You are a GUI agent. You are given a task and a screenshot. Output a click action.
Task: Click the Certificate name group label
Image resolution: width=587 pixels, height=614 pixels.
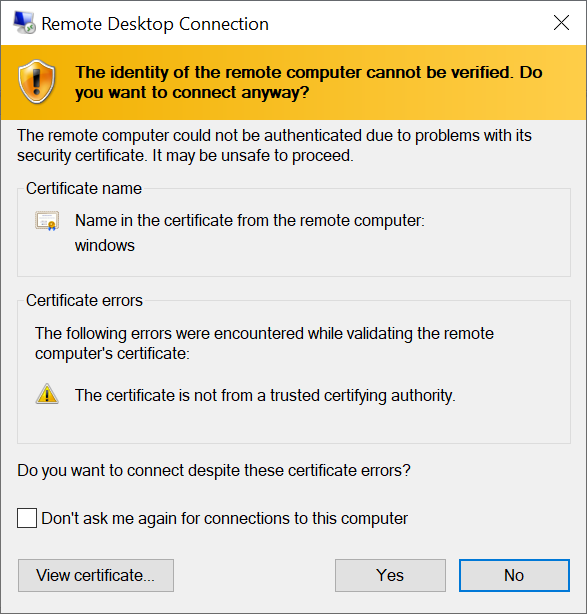point(84,188)
